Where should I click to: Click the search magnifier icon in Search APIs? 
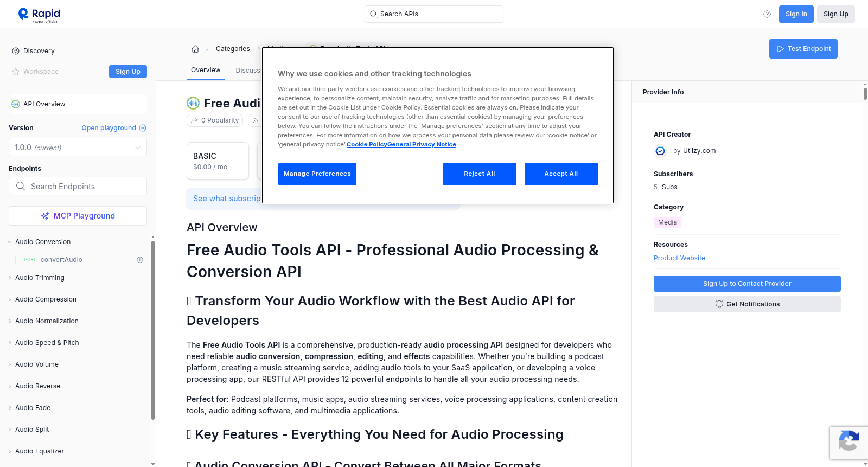[x=373, y=14]
